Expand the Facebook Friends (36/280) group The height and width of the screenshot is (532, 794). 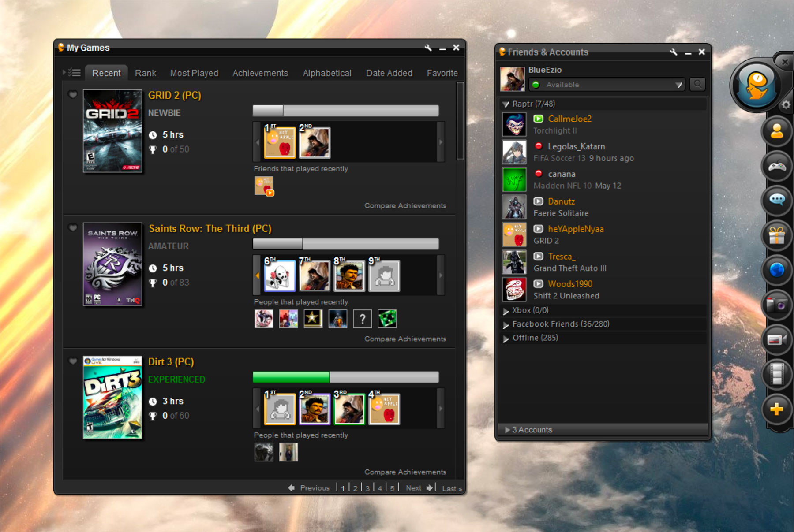click(x=506, y=325)
